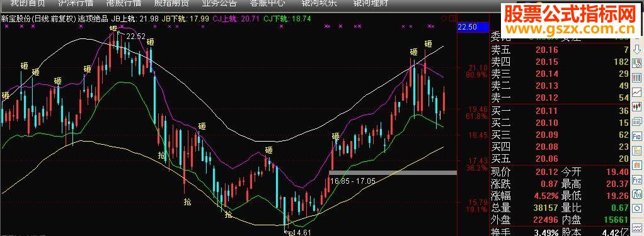Open the 股指期货 menu
644x236 pixels.
click(x=171, y=3)
